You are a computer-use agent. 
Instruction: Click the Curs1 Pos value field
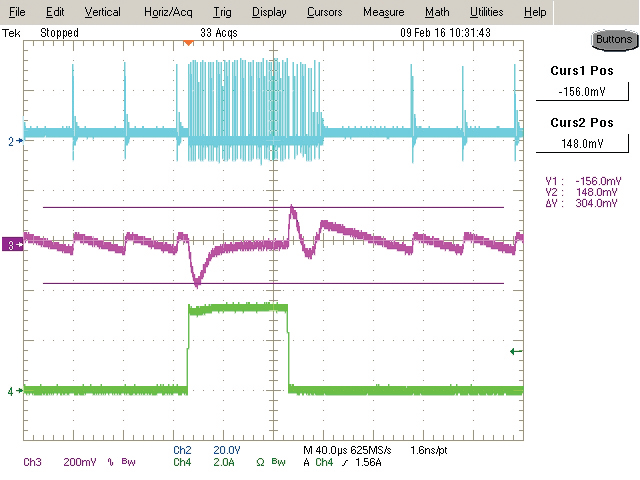582,92
